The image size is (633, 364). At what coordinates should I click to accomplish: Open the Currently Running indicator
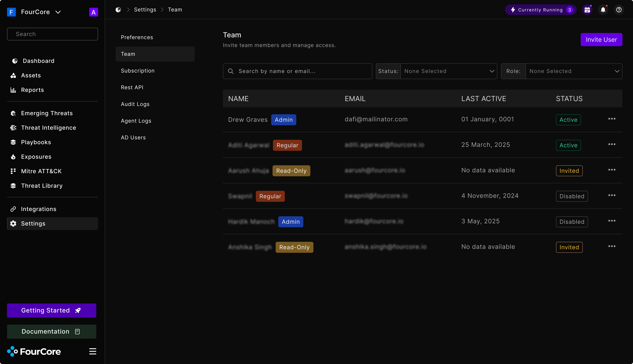(x=540, y=10)
